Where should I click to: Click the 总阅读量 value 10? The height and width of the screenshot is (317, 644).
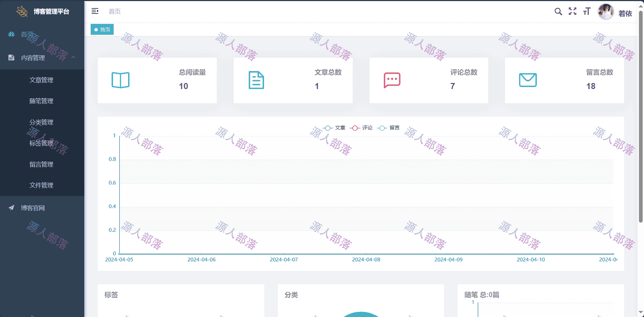[183, 86]
